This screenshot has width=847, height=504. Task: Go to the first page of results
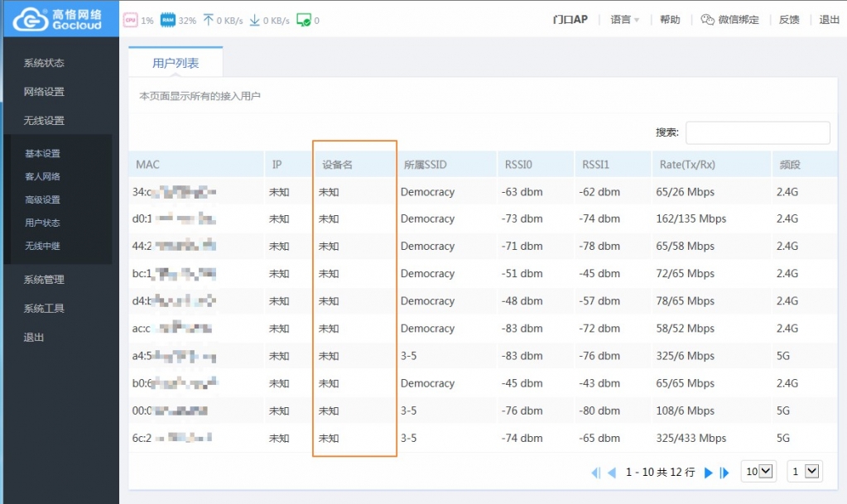pos(596,473)
